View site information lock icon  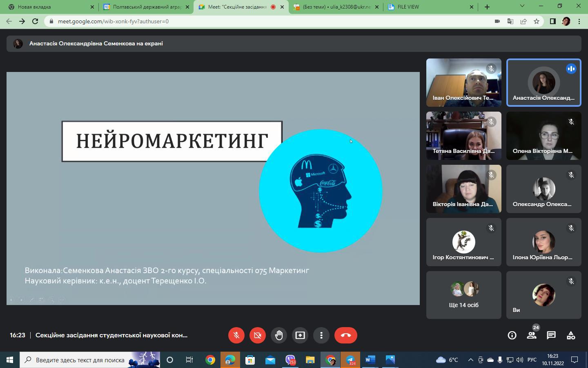tap(51, 21)
